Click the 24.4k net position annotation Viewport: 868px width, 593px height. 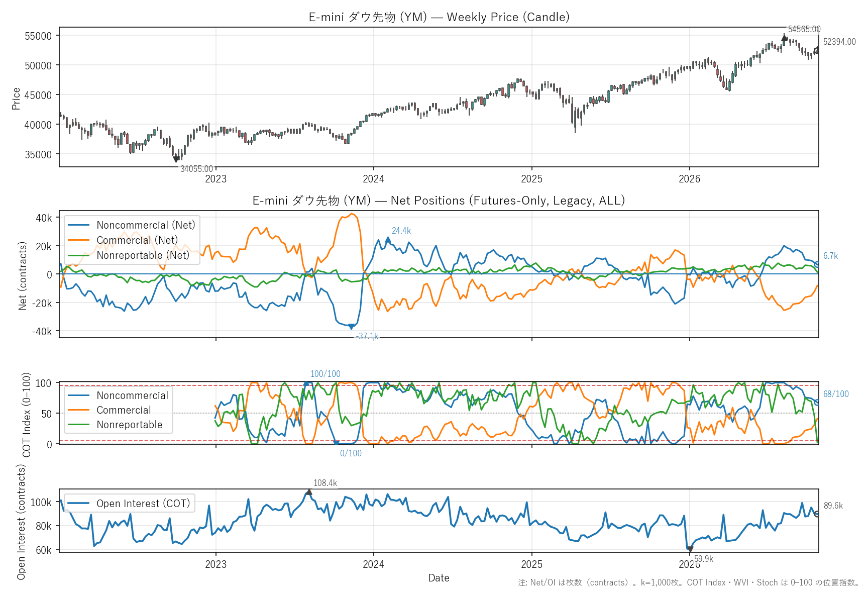(401, 231)
